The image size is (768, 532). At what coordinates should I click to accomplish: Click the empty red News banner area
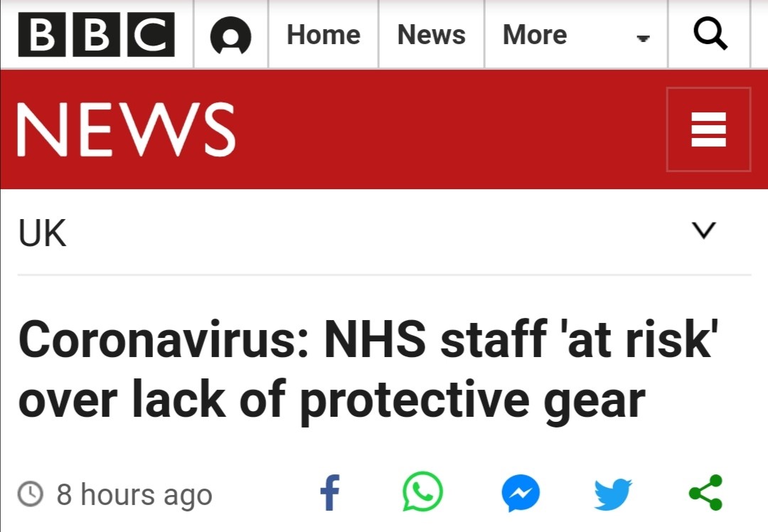(x=448, y=129)
